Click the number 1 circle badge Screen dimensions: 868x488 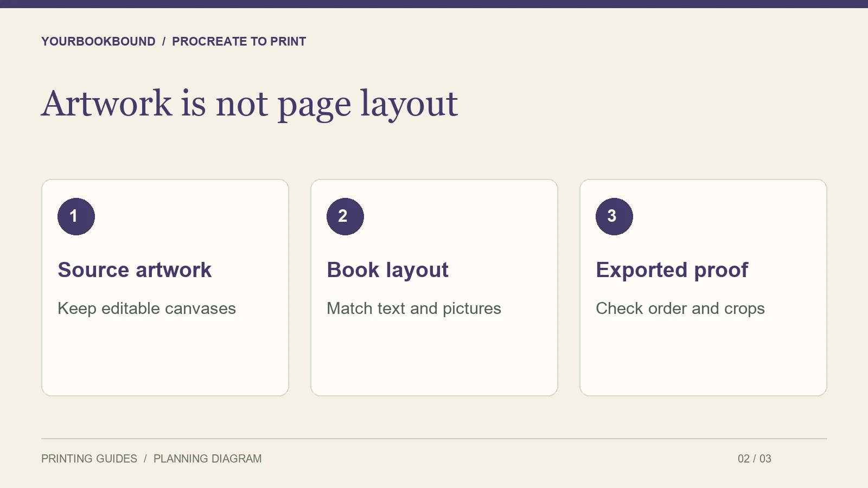coord(76,216)
